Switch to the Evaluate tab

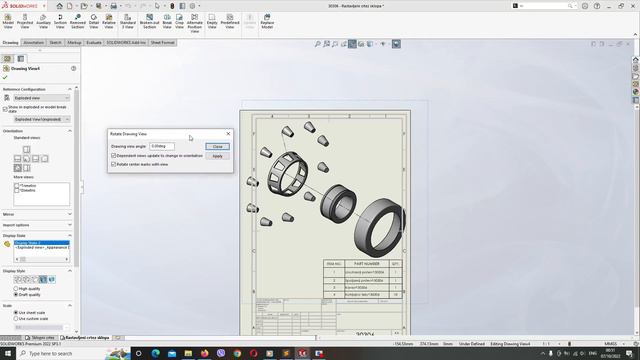94,42
